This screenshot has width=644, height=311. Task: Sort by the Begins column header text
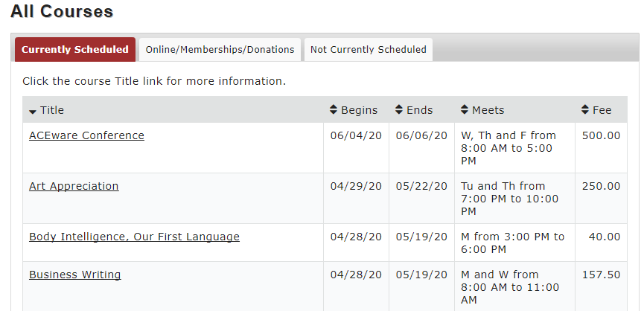point(360,110)
